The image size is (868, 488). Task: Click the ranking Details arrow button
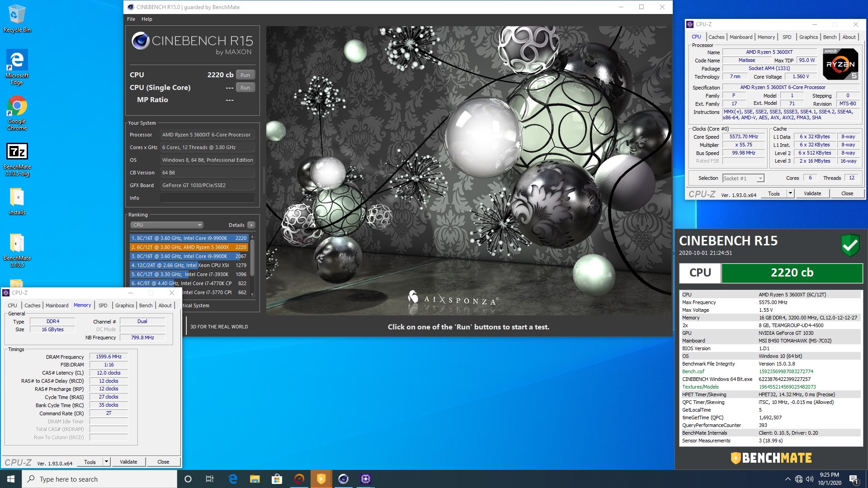251,225
